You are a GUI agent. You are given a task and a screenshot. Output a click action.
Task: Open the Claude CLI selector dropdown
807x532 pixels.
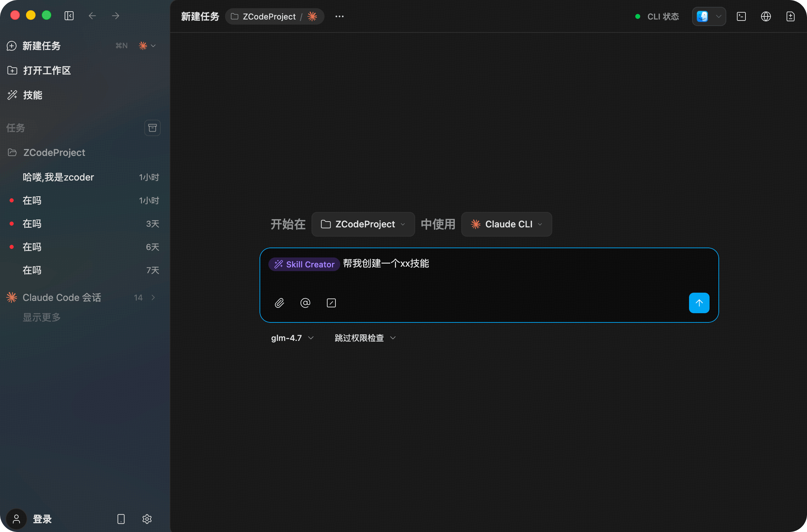[x=506, y=224]
